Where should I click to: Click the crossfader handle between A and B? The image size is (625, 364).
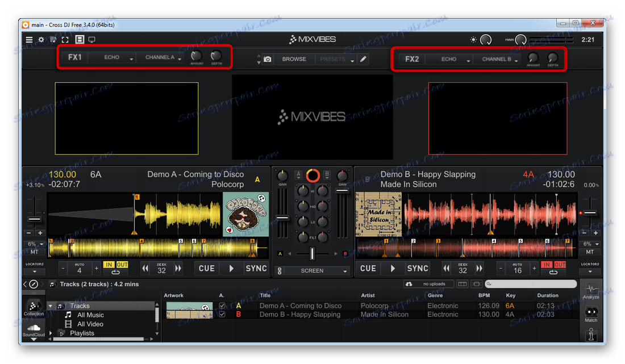point(312,254)
